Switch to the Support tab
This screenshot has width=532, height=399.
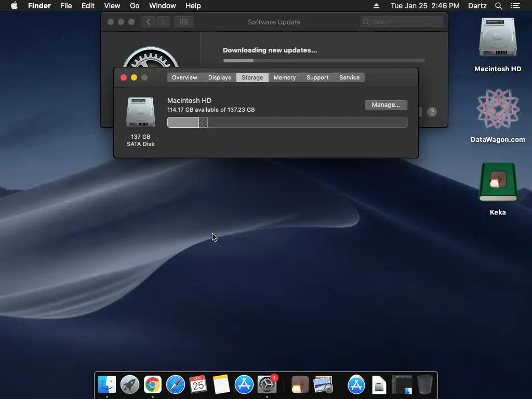317,77
